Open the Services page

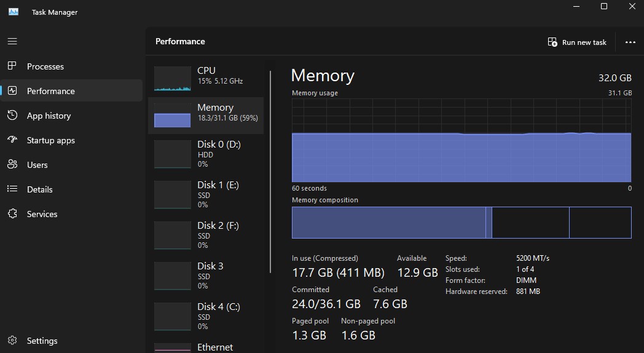tap(71, 214)
